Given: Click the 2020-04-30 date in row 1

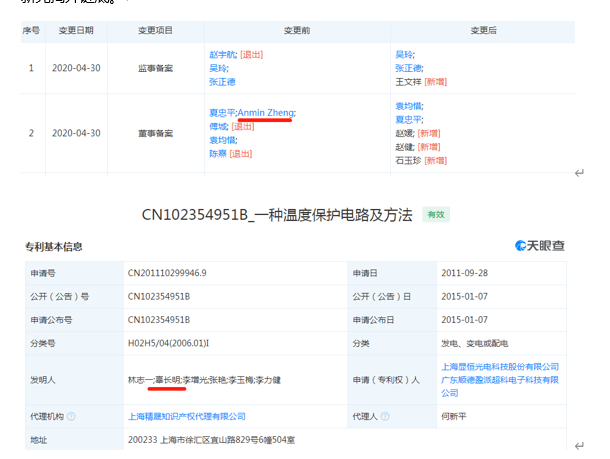Looking at the screenshot, I should pyautogui.click(x=76, y=68).
